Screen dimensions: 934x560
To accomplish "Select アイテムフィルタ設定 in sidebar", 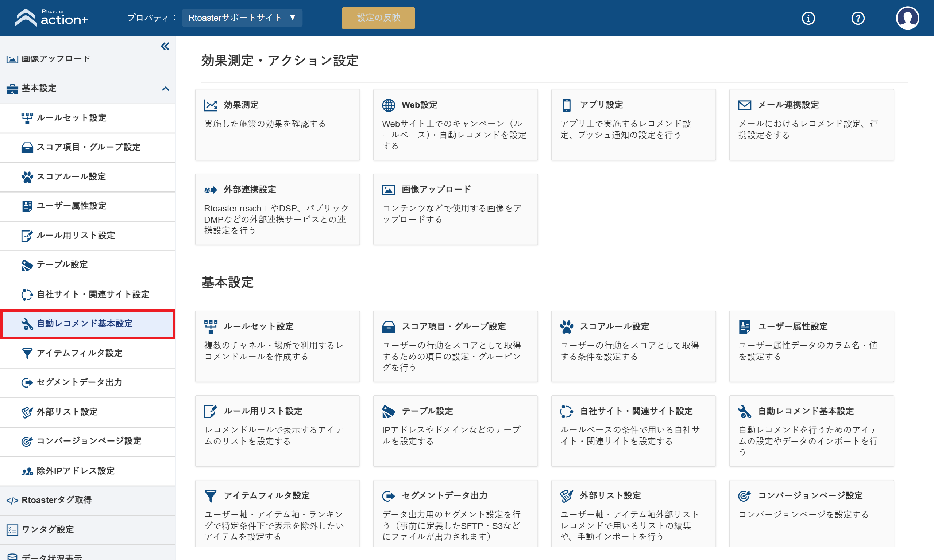I will pos(88,353).
